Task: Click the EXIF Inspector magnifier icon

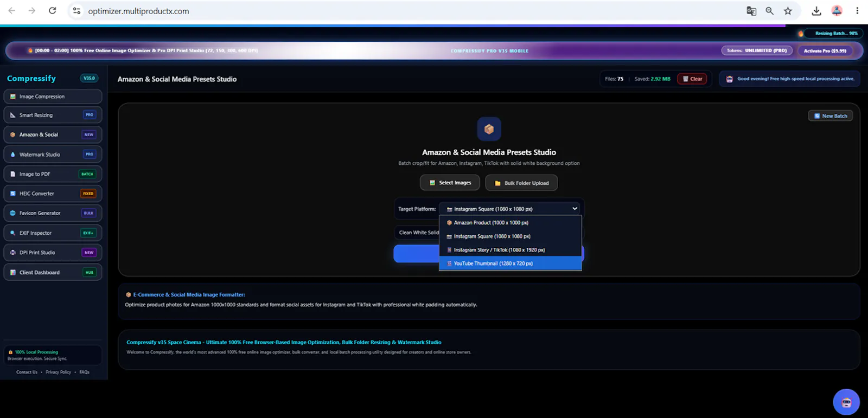Action: 13,233
